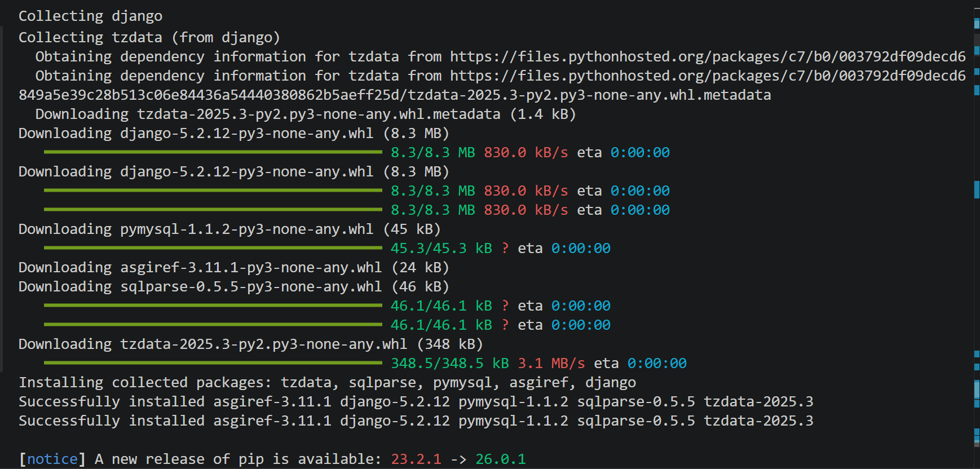Screen dimensions: 980x469
Task: Click the line ending in "any.whl.metadata" starting with 849a5e39
Action: [x=395, y=95]
